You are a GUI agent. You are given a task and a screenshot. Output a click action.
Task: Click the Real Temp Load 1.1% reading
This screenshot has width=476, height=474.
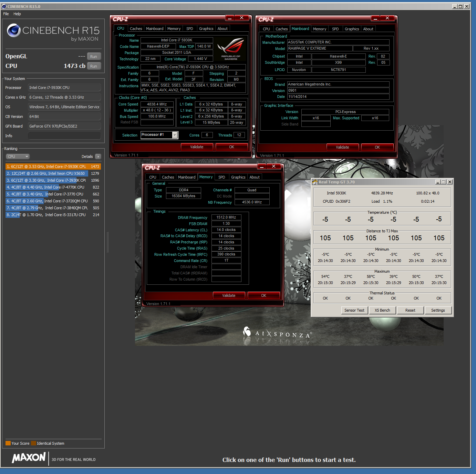382,201
